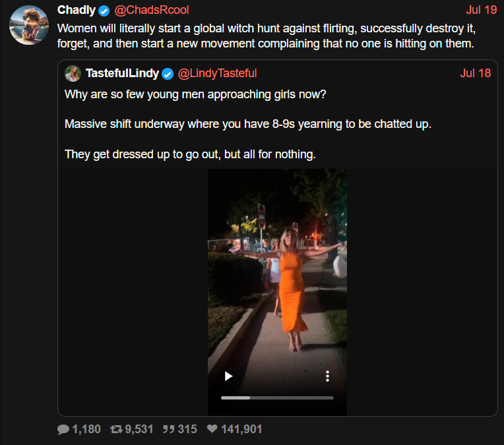Open the @LindyTasteful handle link
This screenshot has width=504, height=445.
[217, 73]
